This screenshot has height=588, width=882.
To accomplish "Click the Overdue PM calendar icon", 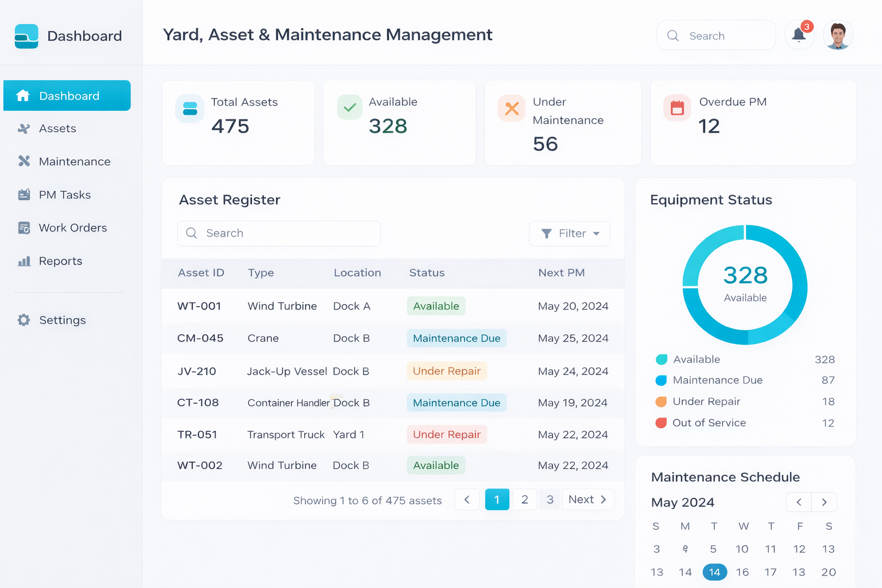I will (676, 109).
